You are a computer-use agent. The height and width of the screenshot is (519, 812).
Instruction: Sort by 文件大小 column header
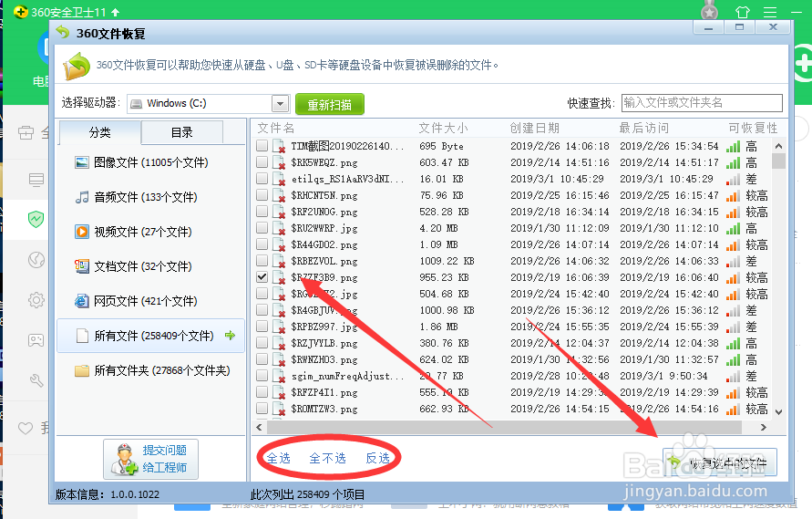tap(443, 128)
